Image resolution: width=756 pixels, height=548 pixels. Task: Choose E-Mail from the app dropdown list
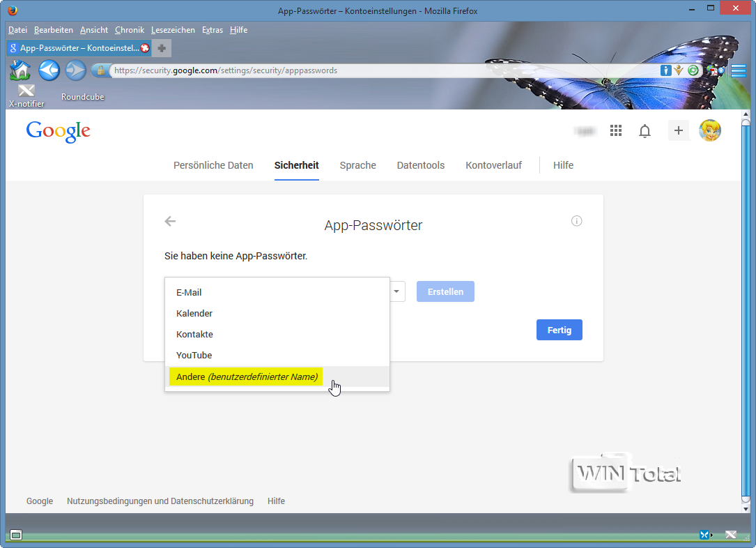point(277,292)
